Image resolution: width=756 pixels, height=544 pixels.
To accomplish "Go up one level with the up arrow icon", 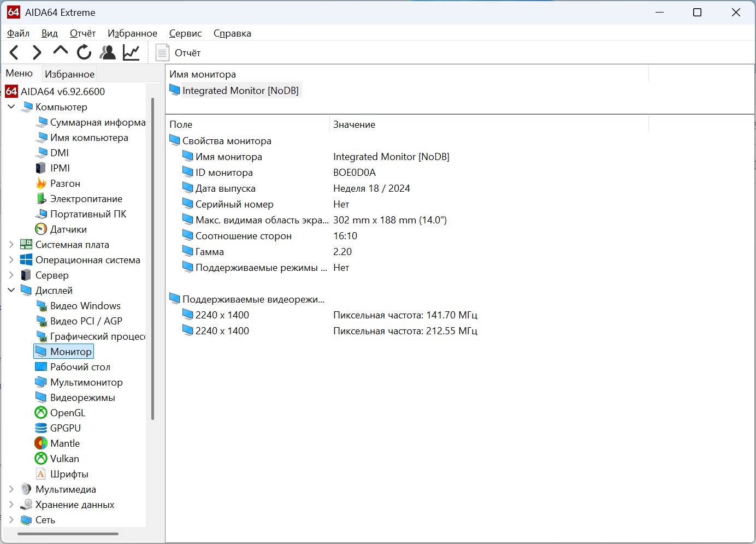I will pos(60,51).
